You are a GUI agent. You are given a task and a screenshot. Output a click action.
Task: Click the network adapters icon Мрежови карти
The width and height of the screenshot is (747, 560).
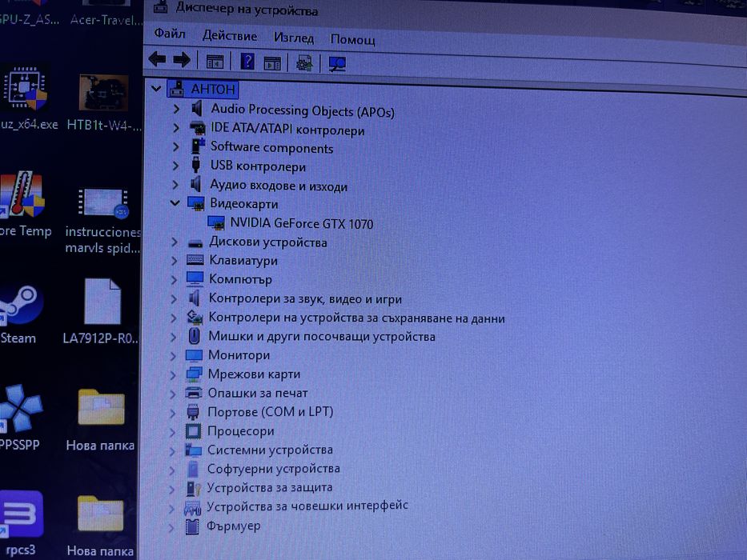(x=194, y=374)
